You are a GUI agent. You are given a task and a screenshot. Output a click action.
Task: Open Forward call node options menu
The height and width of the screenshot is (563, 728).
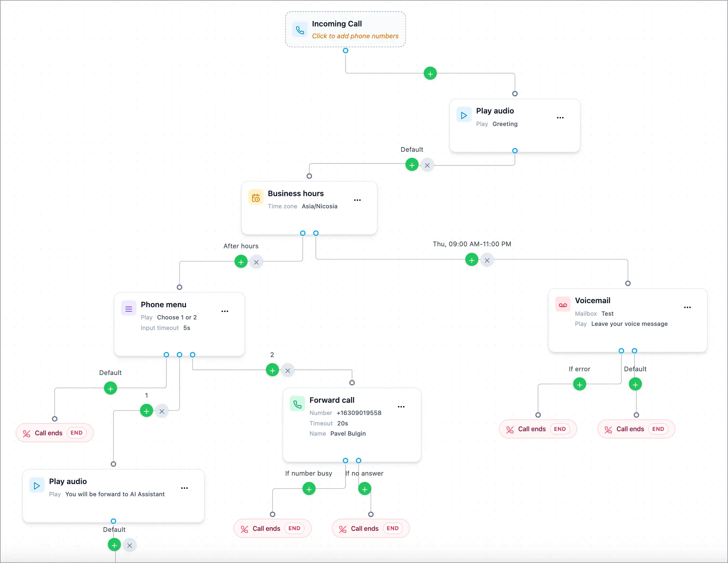401,407
